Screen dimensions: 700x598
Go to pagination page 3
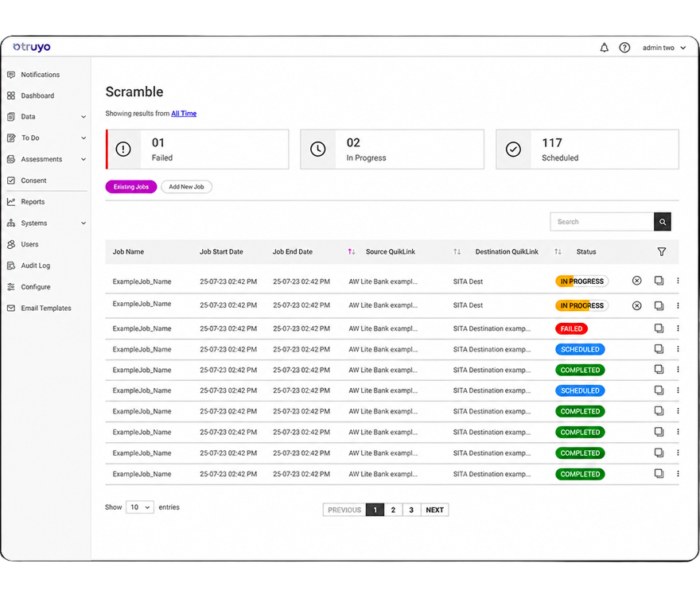click(x=411, y=510)
